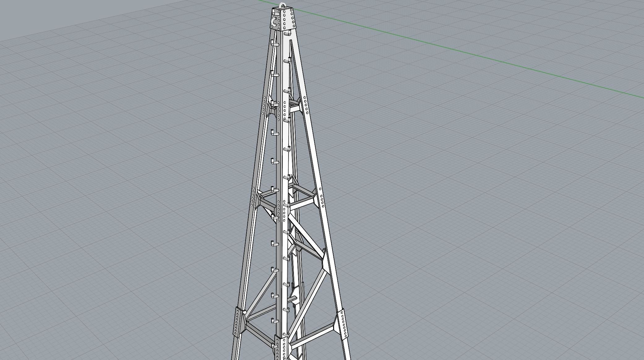Select bolted splice plate on lower left leg
This screenshot has width=644, height=360.
(237, 321)
